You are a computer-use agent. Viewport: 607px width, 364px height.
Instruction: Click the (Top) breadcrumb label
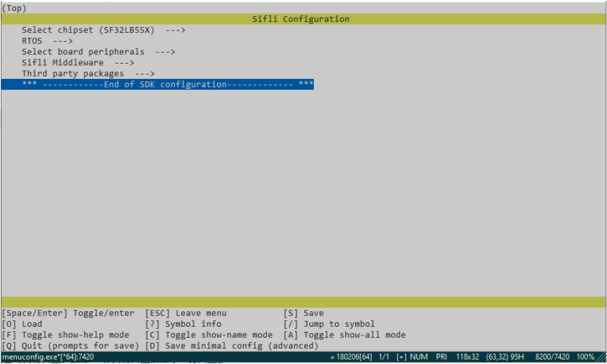click(15, 8)
